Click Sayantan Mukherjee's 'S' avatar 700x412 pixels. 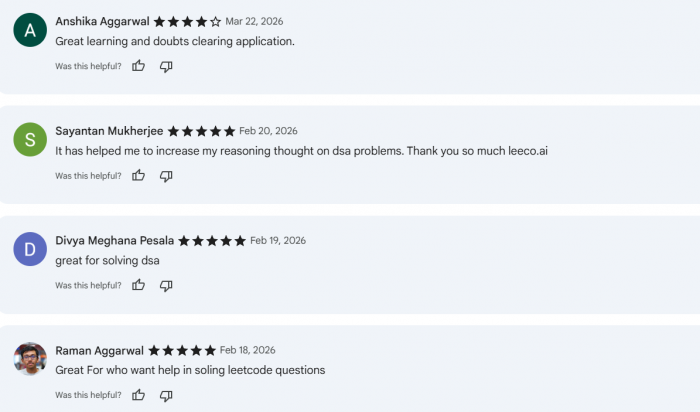[x=30, y=140]
